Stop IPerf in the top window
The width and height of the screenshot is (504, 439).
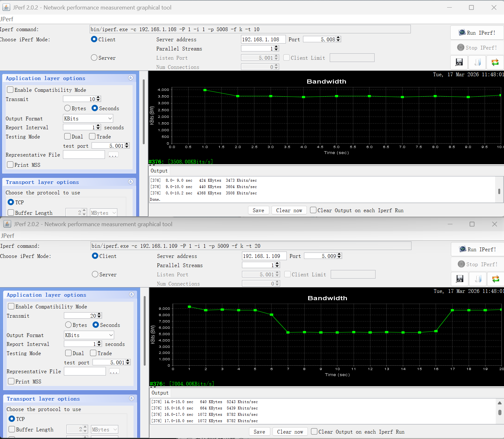[x=477, y=48]
